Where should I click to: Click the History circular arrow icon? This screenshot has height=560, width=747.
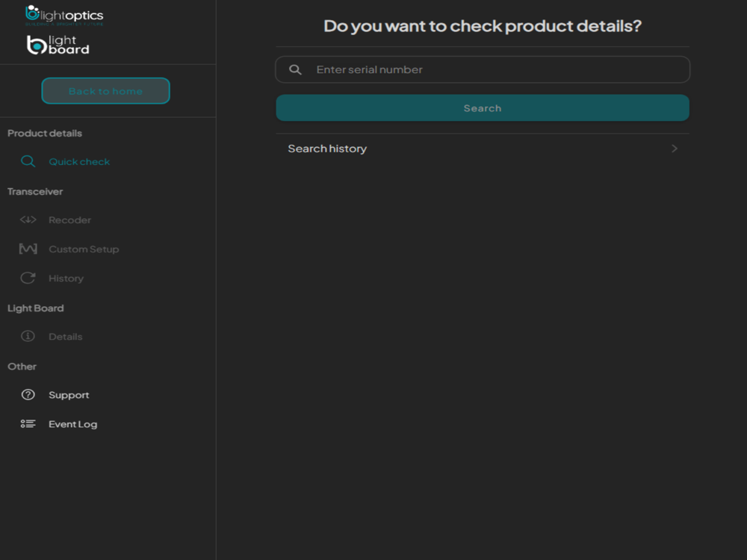pyautogui.click(x=28, y=279)
